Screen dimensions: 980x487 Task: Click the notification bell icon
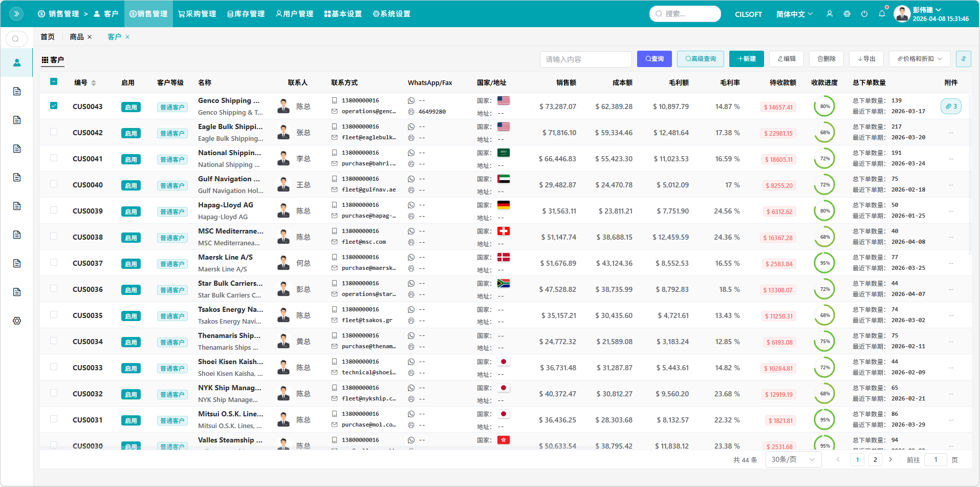(x=882, y=14)
